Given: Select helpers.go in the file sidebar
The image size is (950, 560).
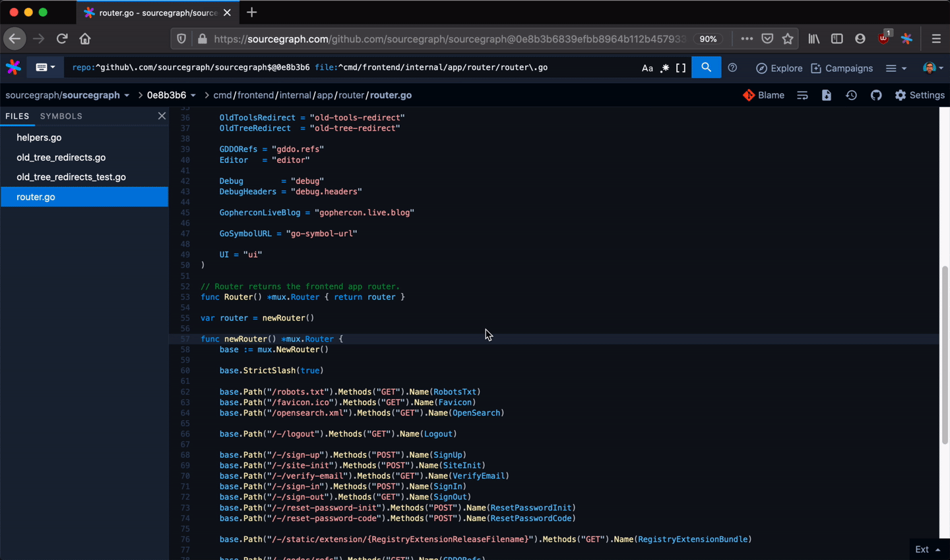Looking at the screenshot, I should (39, 137).
